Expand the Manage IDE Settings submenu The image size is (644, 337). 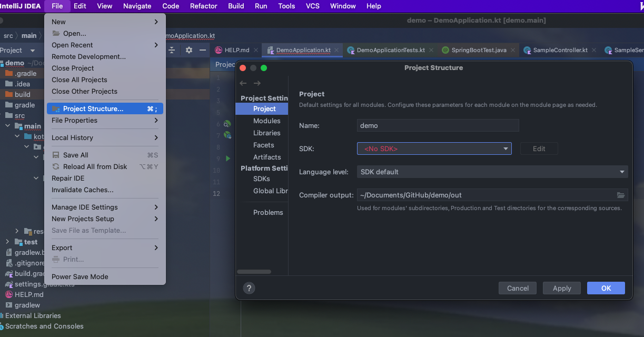pyautogui.click(x=105, y=207)
